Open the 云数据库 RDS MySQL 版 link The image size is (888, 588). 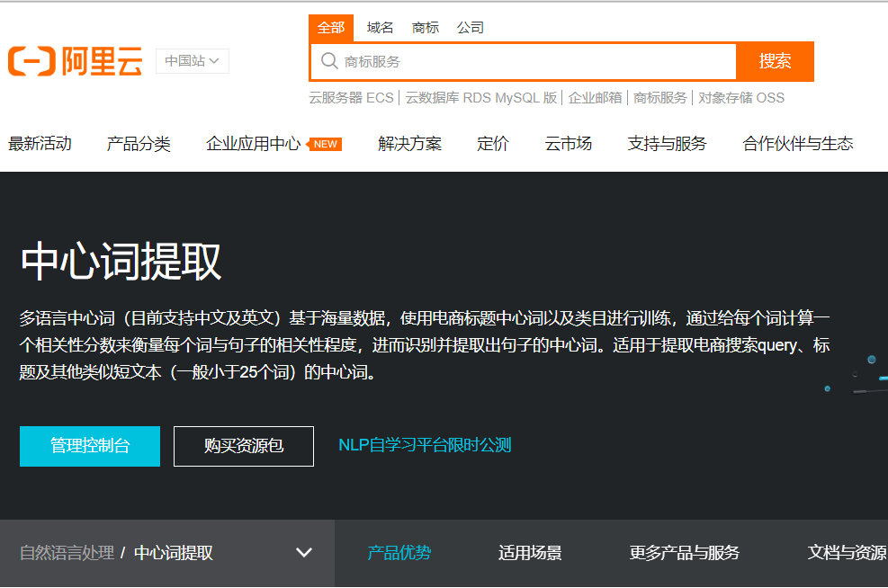coord(481,98)
